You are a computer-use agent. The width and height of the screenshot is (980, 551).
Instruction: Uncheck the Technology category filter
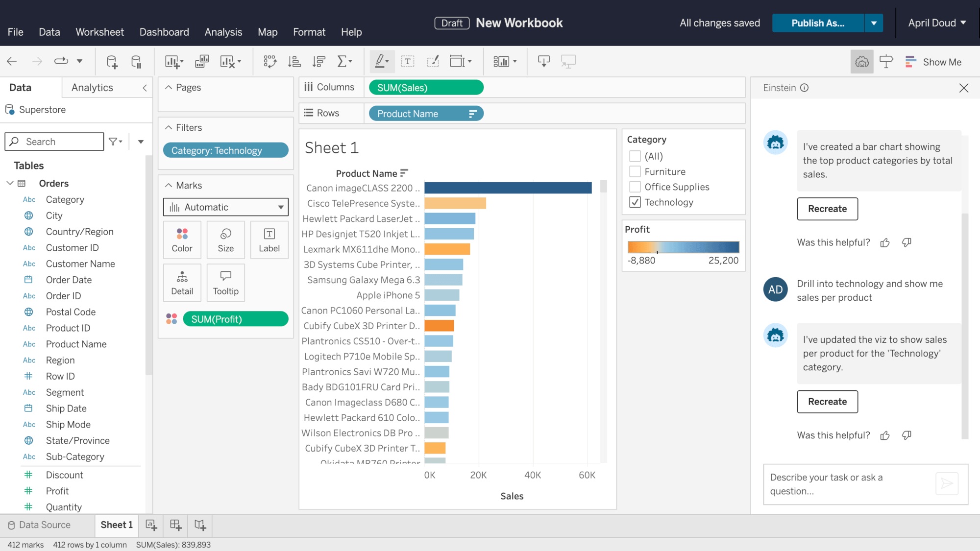pyautogui.click(x=635, y=202)
